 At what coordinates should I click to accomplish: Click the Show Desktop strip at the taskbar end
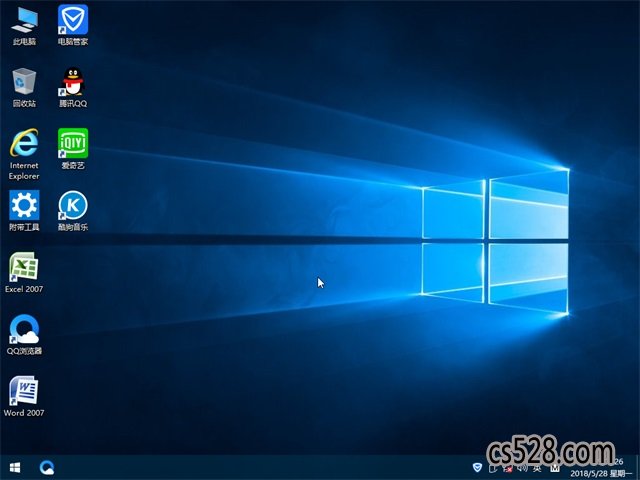pos(637,468)
